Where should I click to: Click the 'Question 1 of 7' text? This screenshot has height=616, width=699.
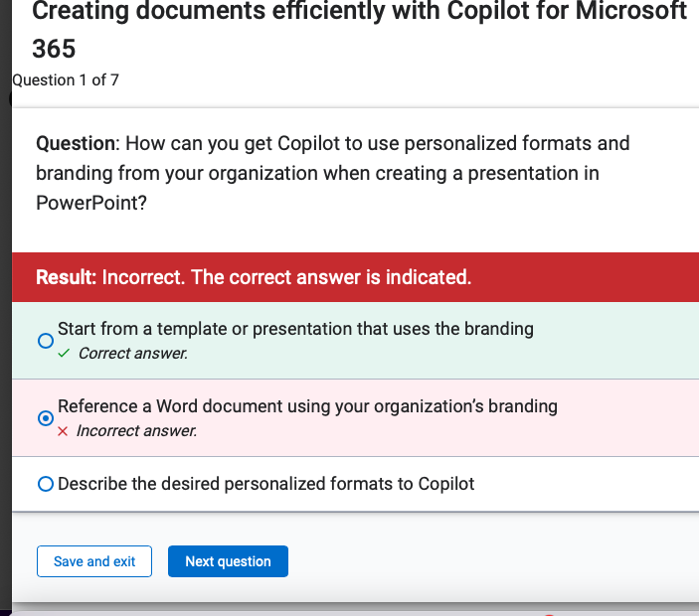tap(66, 80)
